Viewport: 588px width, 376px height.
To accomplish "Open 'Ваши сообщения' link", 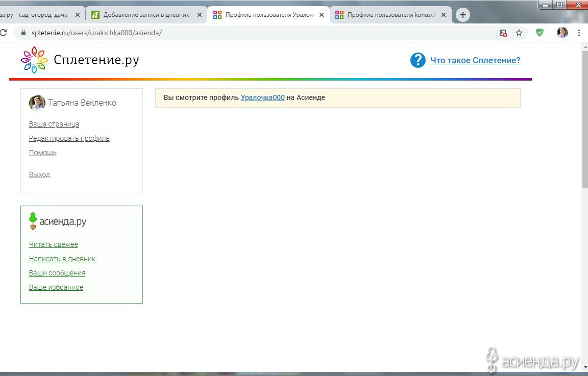I will tap(57, 273).
